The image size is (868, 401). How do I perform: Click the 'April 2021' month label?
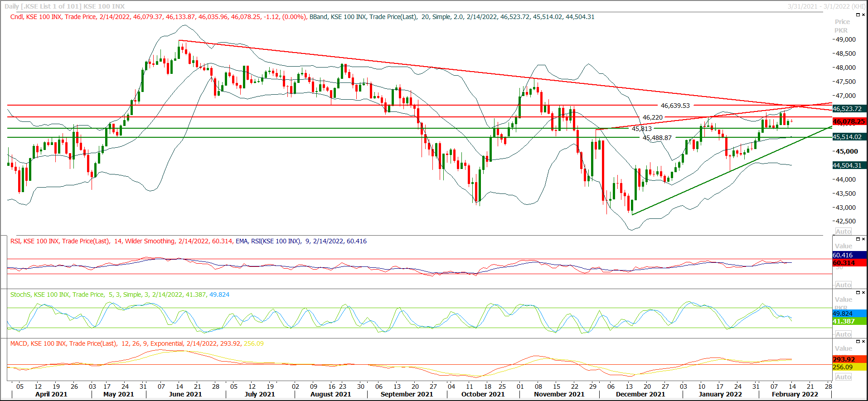click(51, 394)
